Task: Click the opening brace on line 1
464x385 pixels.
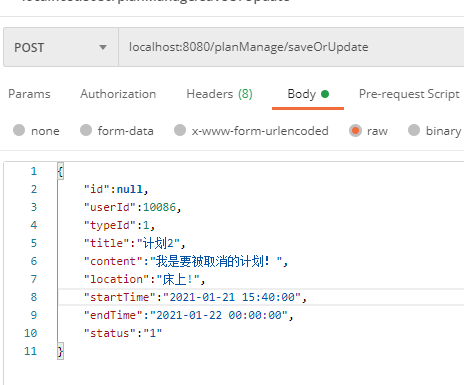Action: (60, 171)
